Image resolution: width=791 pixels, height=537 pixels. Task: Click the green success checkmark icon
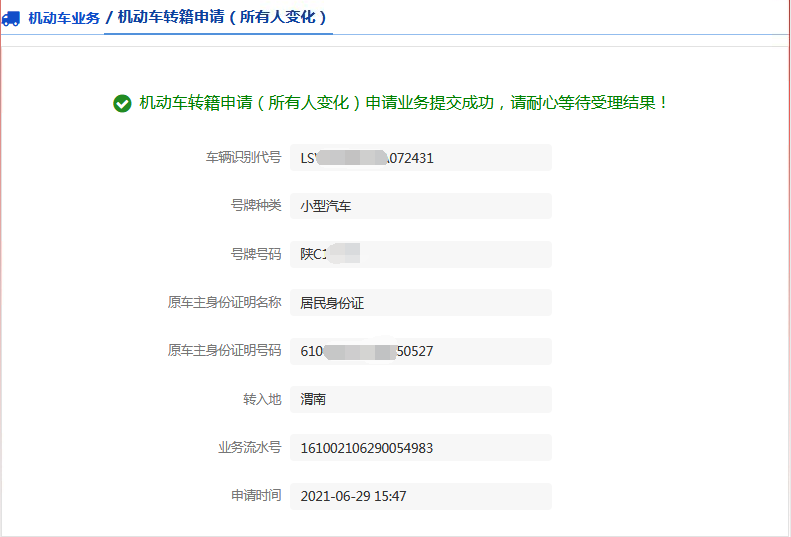122,103
